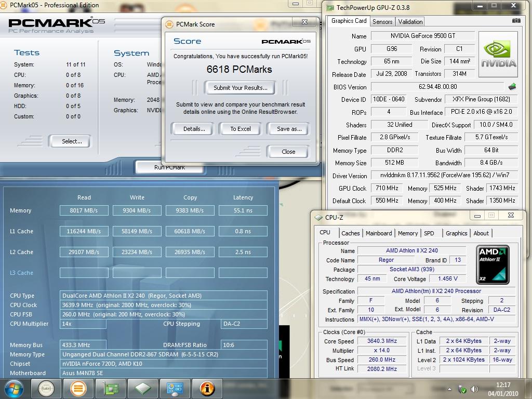
Task: Open the About tab in CPU-Z
Action: (x=481, y=233)
